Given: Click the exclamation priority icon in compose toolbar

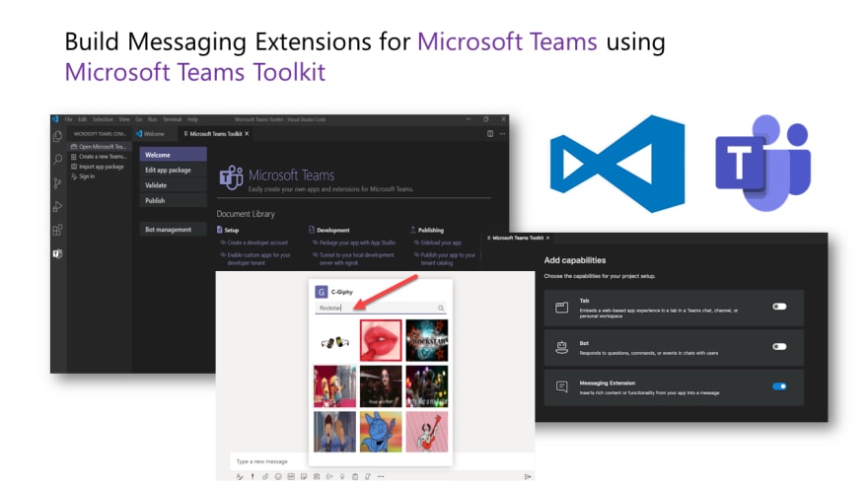Looking at the screenshot, I should click(x=253, y=476).
